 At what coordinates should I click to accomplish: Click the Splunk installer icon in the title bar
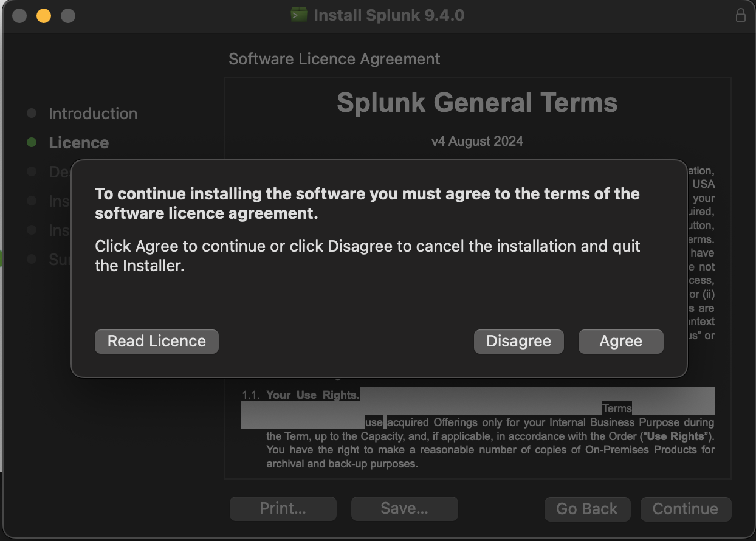click(299, 15)
